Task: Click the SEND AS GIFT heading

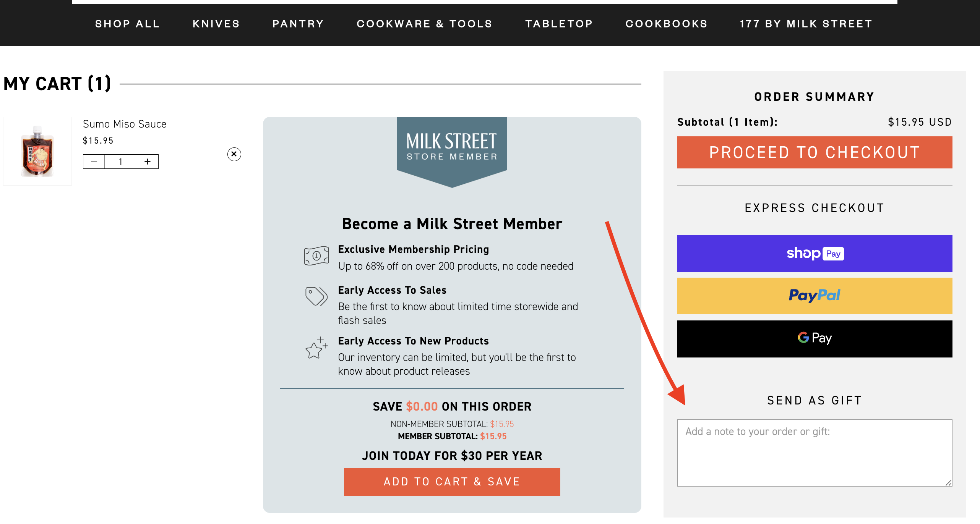Action: tap(815, 400)
